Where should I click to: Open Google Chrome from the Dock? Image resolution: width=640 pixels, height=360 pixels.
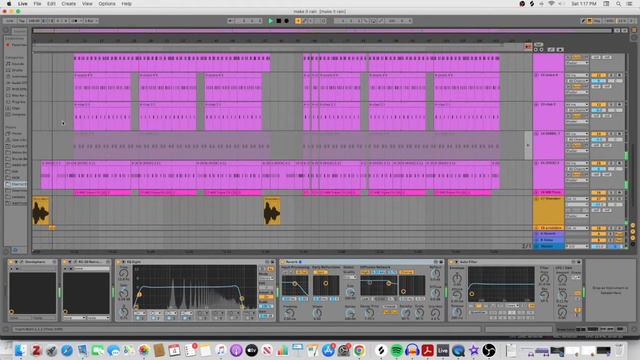tap(359, 350)
